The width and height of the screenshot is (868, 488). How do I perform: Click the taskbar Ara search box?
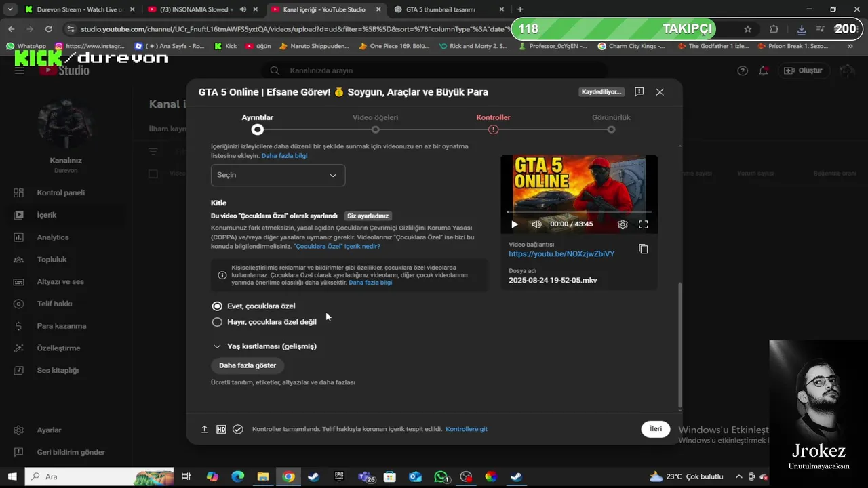(100, 476)
